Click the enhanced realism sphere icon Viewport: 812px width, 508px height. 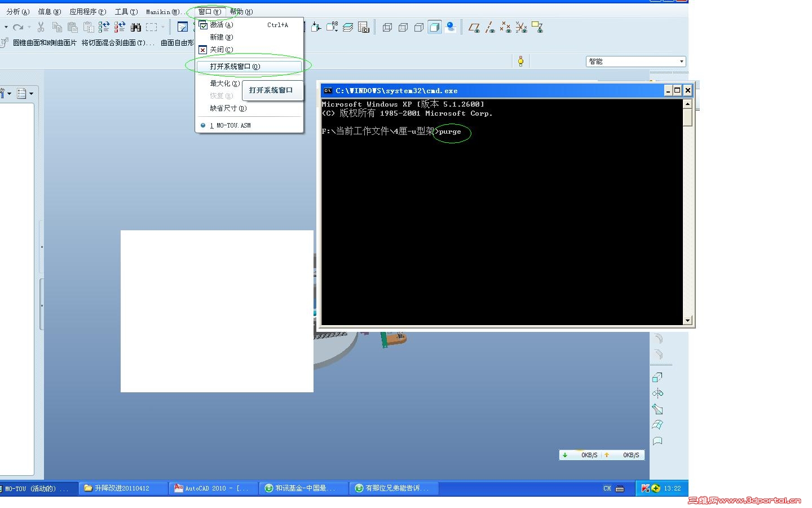pyautogui.click(x=451, y=27)
